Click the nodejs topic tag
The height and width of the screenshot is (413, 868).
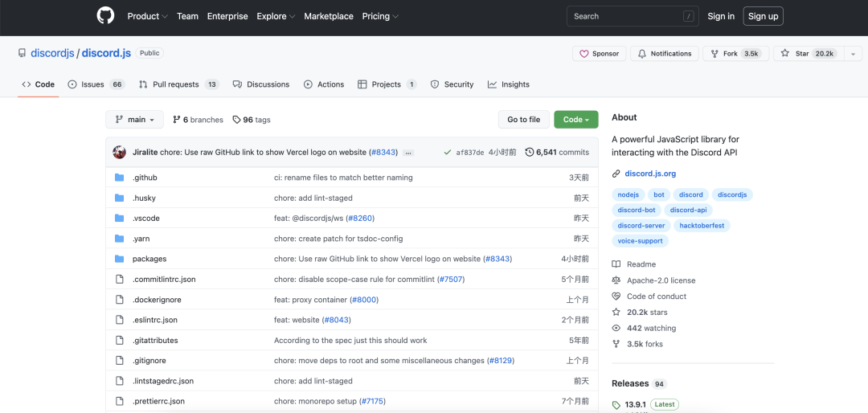coord(628,195)
